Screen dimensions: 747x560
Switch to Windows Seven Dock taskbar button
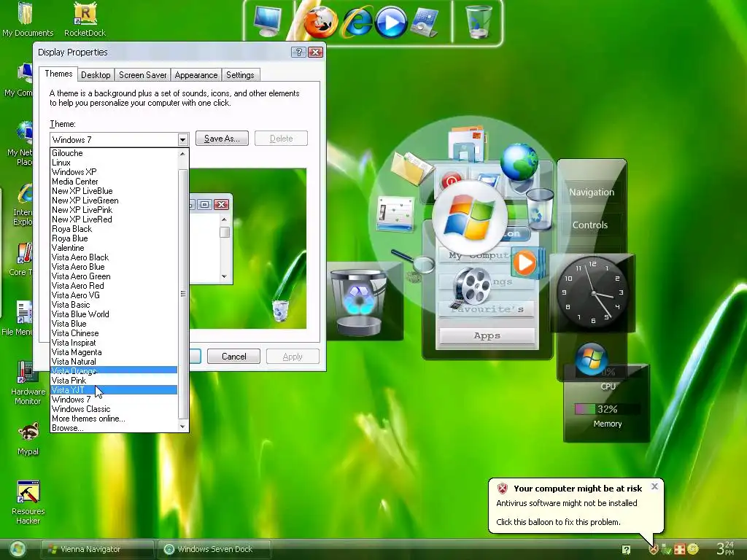(214, 549)
